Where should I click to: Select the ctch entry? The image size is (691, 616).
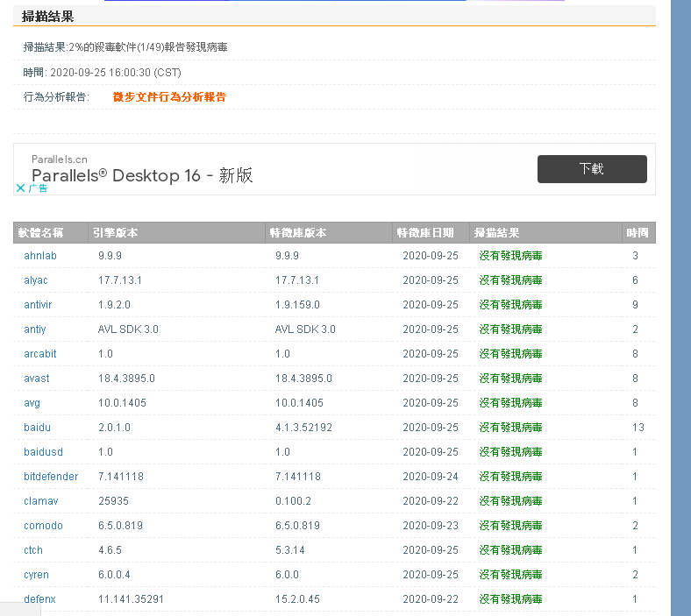click(x=33, y=550)
